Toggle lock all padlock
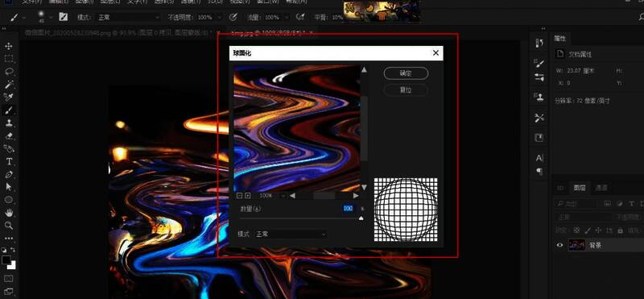644x299 pixels. (620, 230)
